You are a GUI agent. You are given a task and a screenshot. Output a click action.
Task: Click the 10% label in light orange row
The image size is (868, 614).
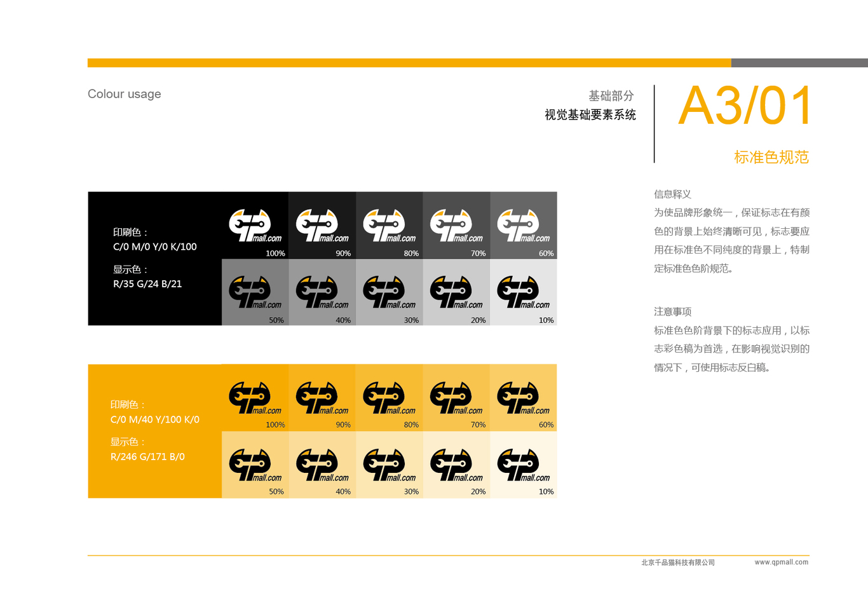546,491
